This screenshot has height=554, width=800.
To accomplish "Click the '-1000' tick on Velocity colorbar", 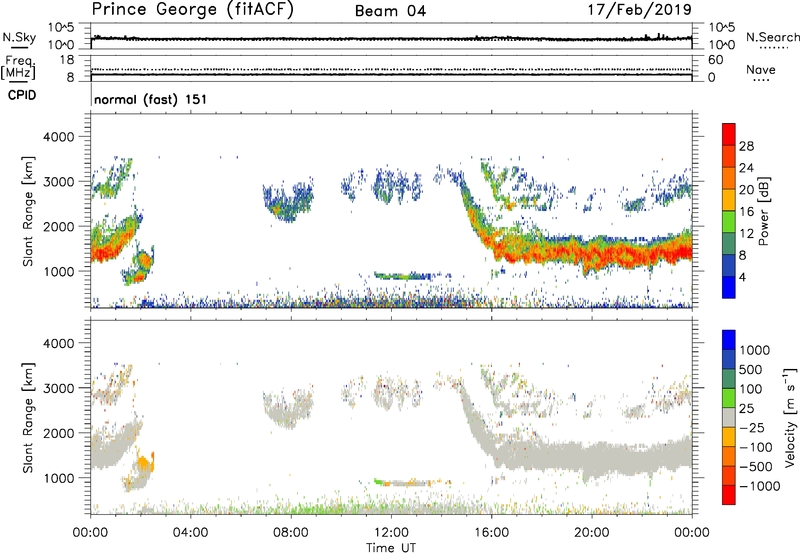I will pos(759,486).
